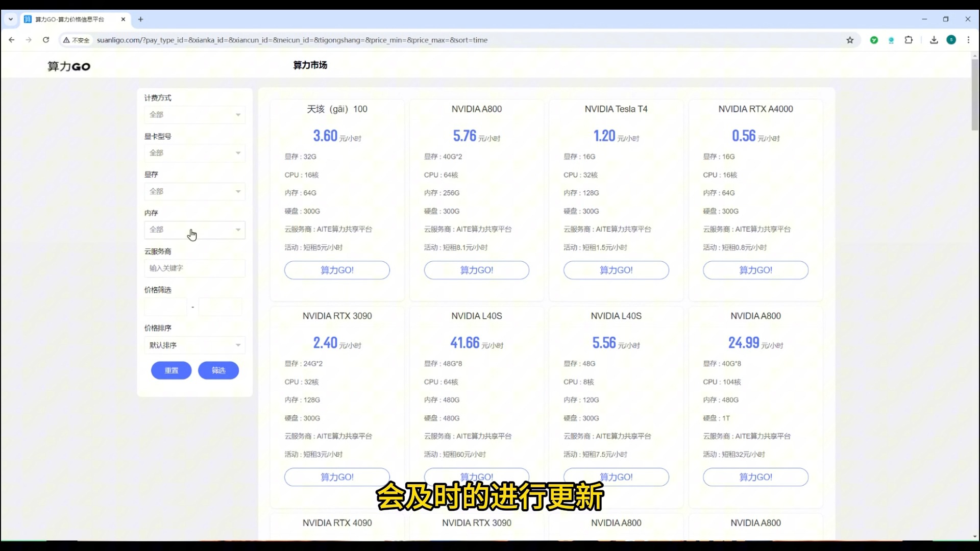The image size is (980, 551).
Task: Open the tab search chevron
Action: pos(10,19)
